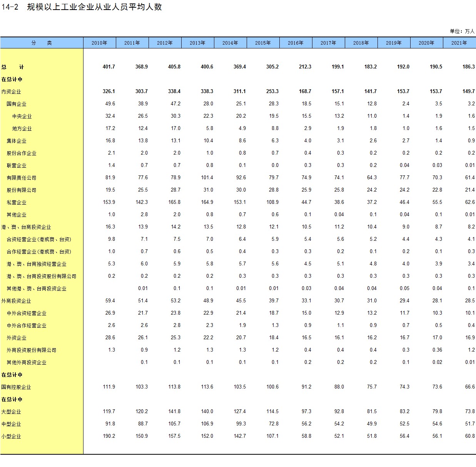The image size is (476, 467).
Task: Select the 中外合作经营企业 row label
Action: 27,325
